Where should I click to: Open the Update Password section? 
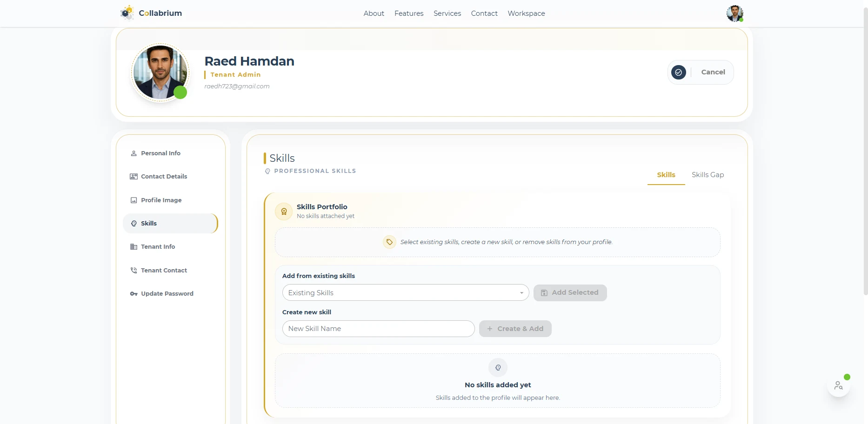pyautogui.click(x=170, y=294)
